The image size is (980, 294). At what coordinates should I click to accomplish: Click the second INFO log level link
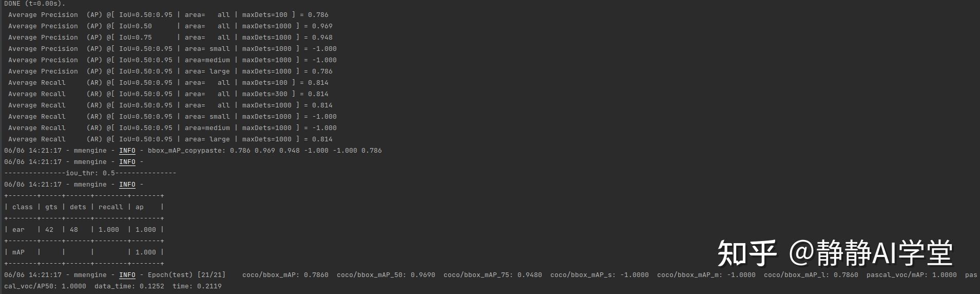pyautogui.click(x=127, y=162)
